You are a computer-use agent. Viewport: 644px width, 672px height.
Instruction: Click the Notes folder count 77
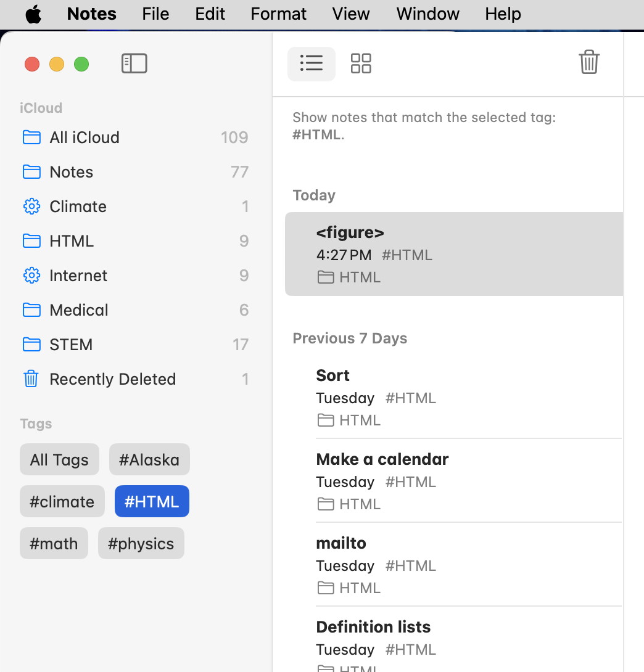point(240,172)
